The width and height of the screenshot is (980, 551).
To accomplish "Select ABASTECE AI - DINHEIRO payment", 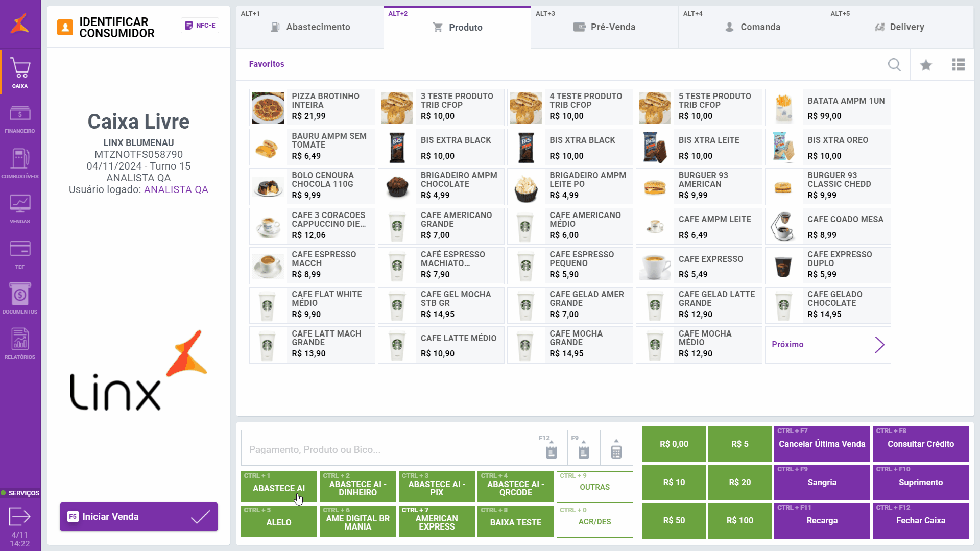I will (x=357, y=487).
